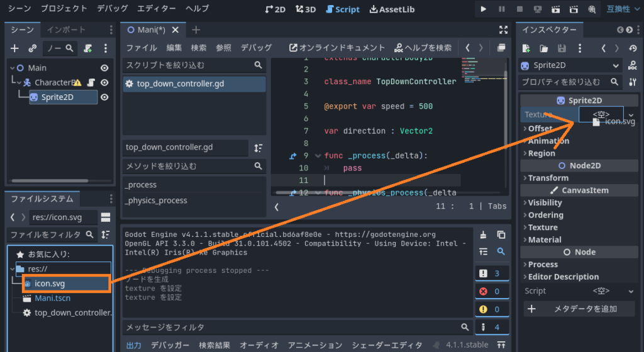This screenshot has height=352, width=644.
Task: Toggle error messages filter showing 0
Action: point(492,291)
